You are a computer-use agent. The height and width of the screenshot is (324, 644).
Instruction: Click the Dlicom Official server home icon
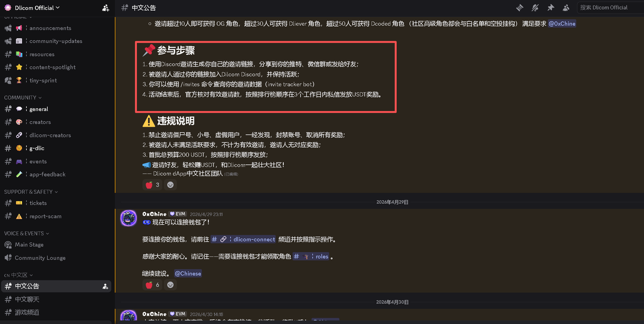click(8, 8)
